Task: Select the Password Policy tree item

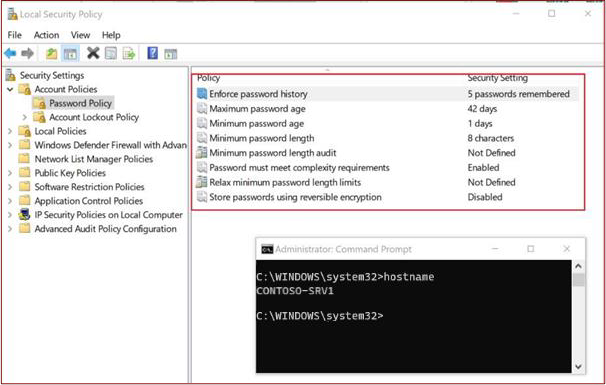Action: pos(80,103)
